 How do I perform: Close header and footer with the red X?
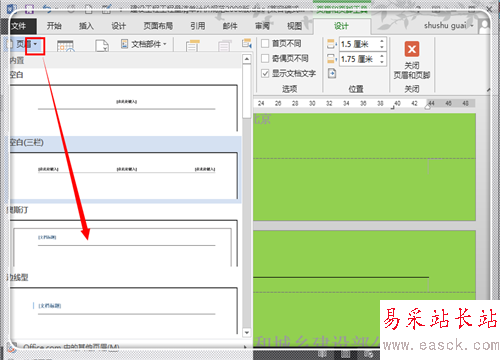(412, 49)
